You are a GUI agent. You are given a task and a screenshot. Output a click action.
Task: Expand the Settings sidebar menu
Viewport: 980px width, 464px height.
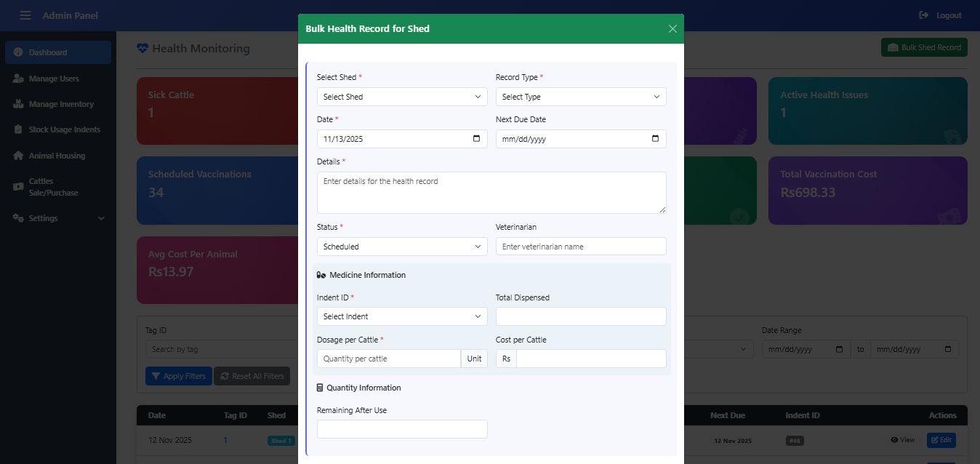click(58, 218)
